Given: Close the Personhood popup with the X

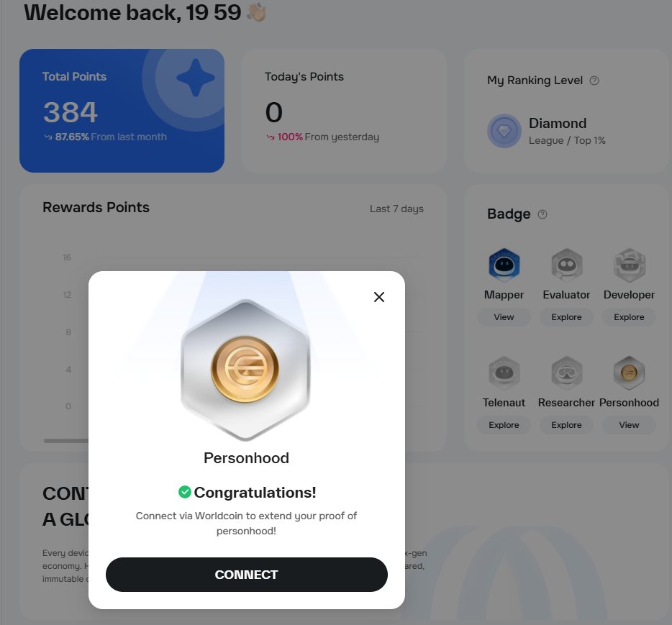Looking at the screenshot, I should (379, 297).
